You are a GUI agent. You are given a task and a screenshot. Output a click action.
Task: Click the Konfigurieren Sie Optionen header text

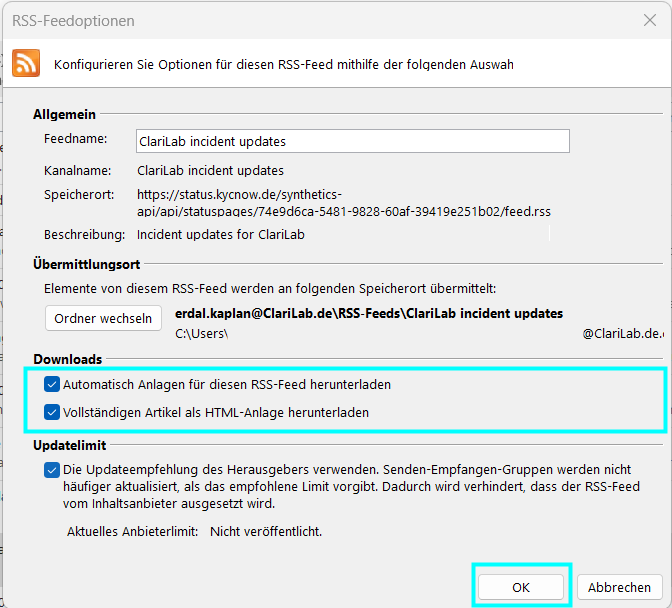coord(284,64)
